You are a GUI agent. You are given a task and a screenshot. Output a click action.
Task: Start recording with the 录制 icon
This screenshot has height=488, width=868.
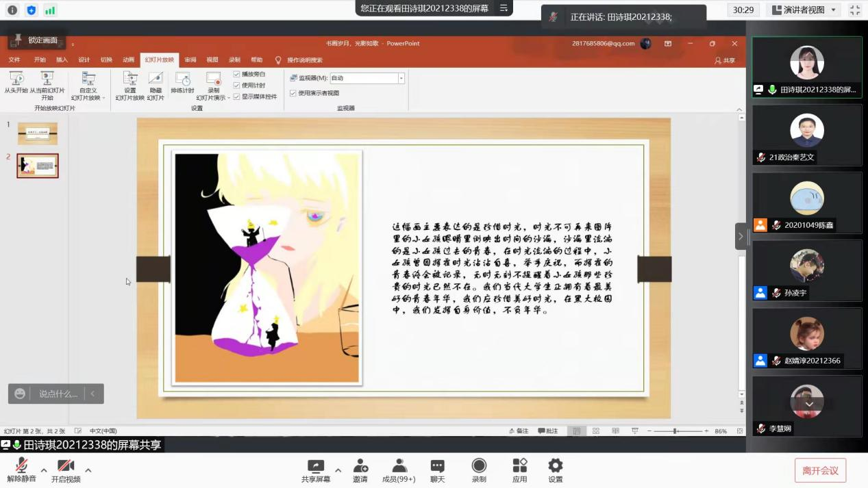479,466
